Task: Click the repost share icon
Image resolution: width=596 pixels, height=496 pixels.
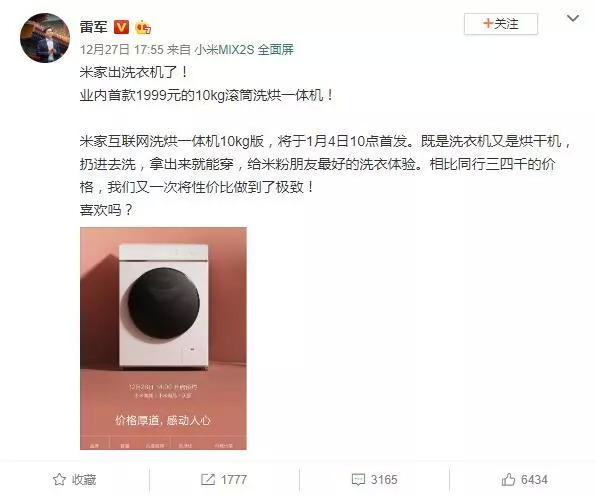Action: pyautogui.click(x=208, y=479)
